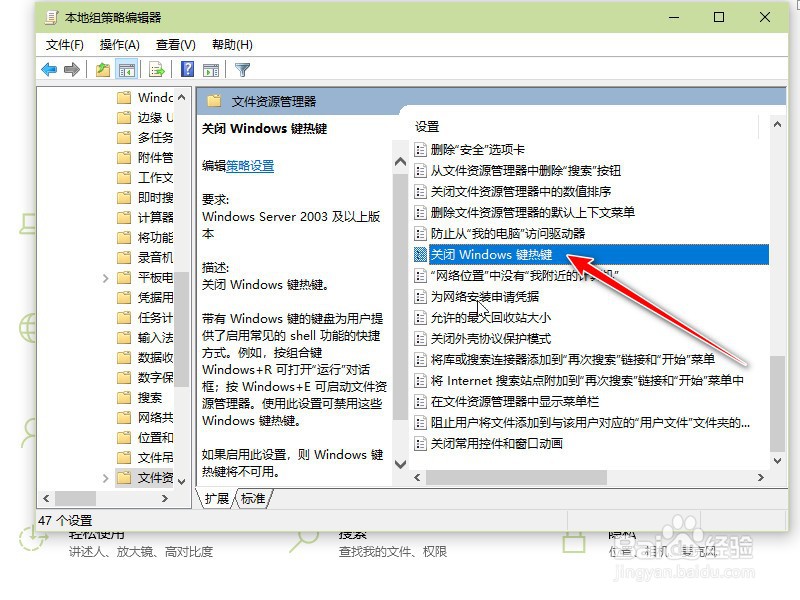Click the 文件资源管理器 folder icon in header

[213, 100]
